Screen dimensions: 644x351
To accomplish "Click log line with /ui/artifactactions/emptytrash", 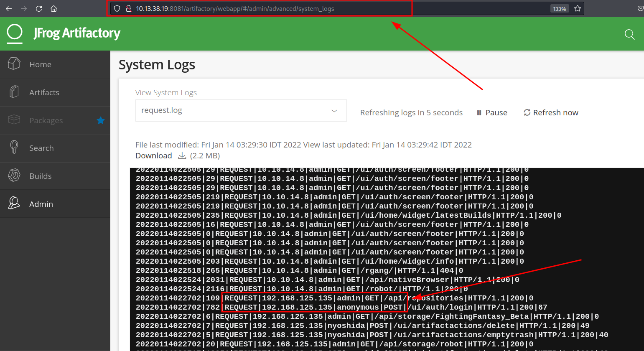I will point(372,335).
